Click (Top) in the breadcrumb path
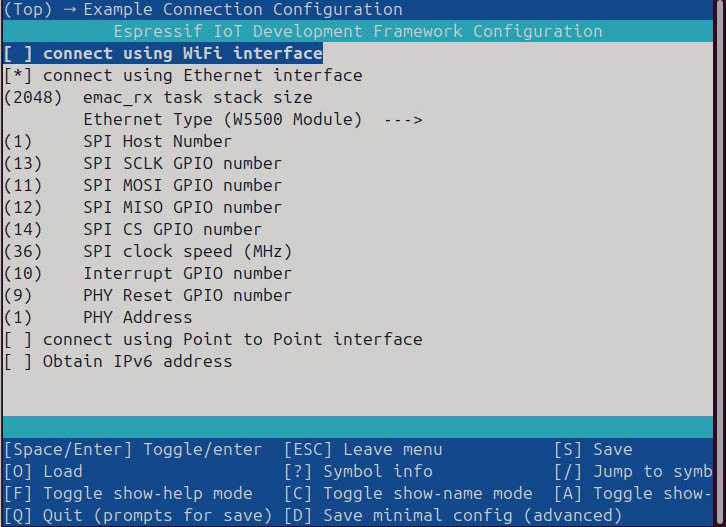The height and width of the screenshot is (527, 726). point(28,10)
